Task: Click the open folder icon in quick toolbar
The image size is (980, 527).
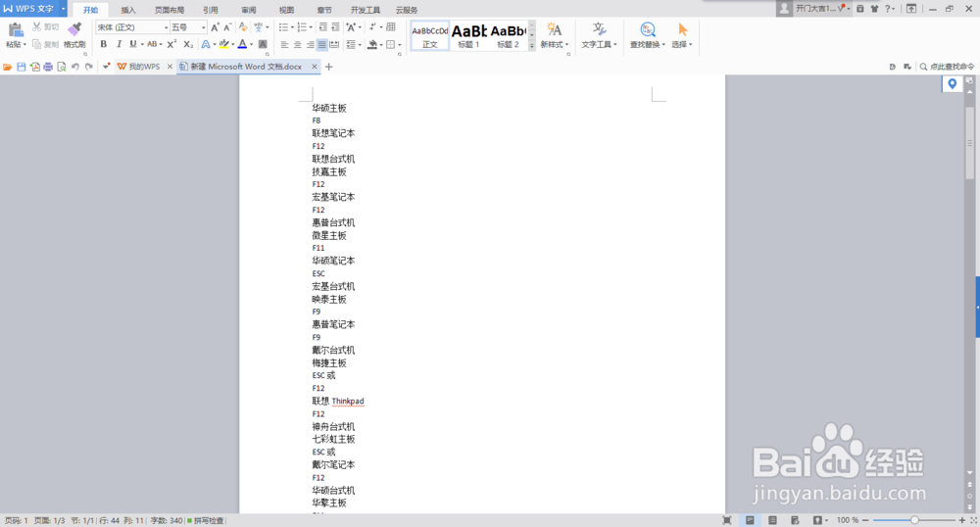Action: coord(8,67)
